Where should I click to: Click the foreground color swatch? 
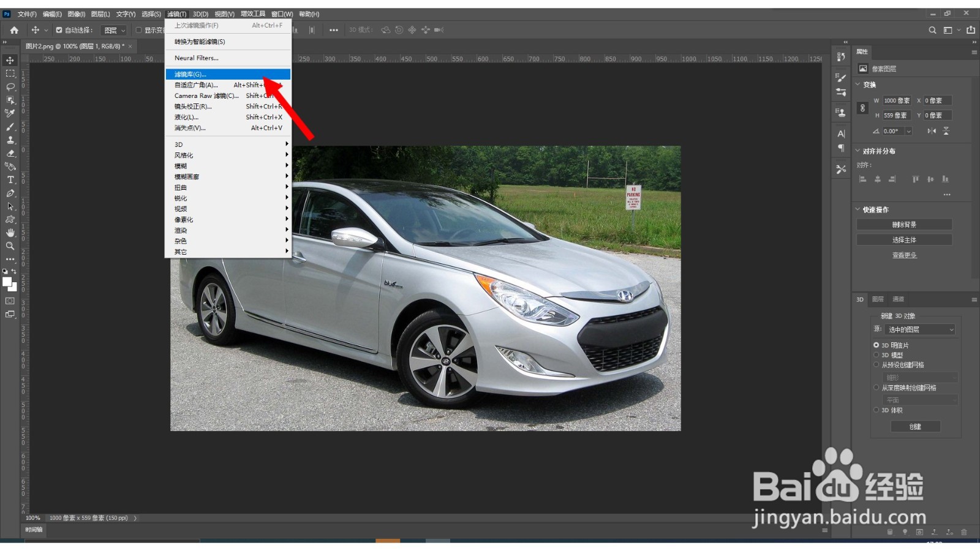pyautogui.click(x=7, y=282)
